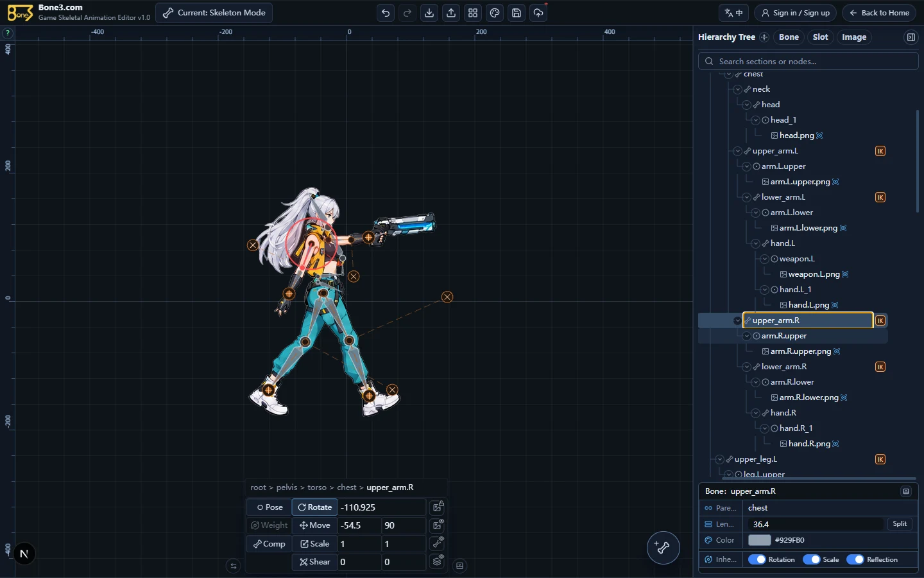Viewport: 924px width, 578px height.
Task: Click the Undo arrow in the top toolbar
Action: (386, 13)
